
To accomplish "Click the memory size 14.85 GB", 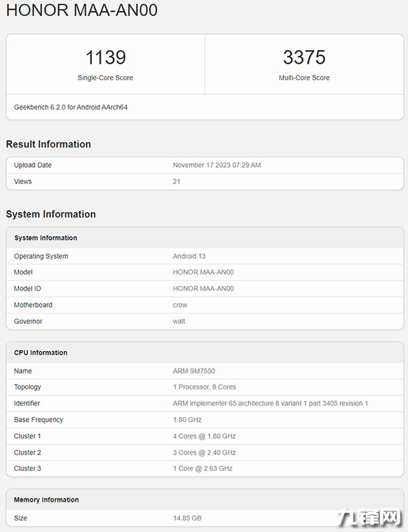I will coord(187,518).
